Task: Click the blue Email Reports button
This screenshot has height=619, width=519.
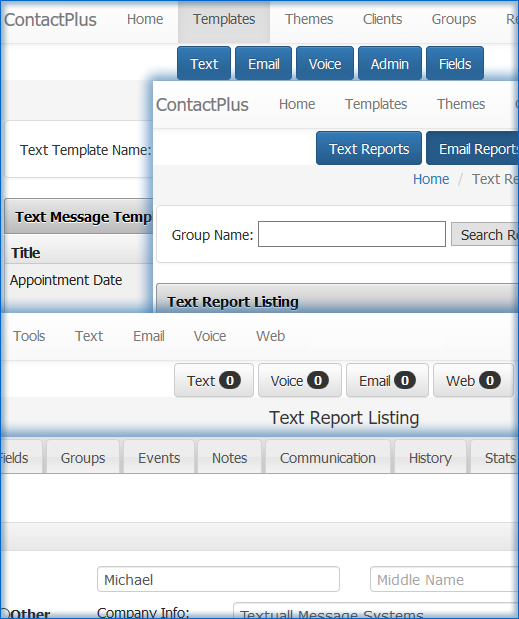Action: [x=473, y=148]
